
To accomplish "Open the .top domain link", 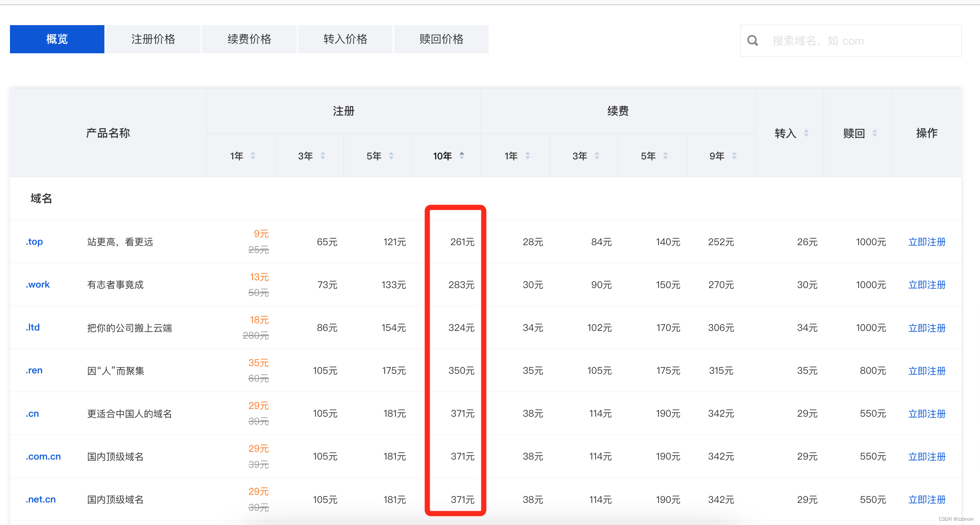I will pos(34,242).
